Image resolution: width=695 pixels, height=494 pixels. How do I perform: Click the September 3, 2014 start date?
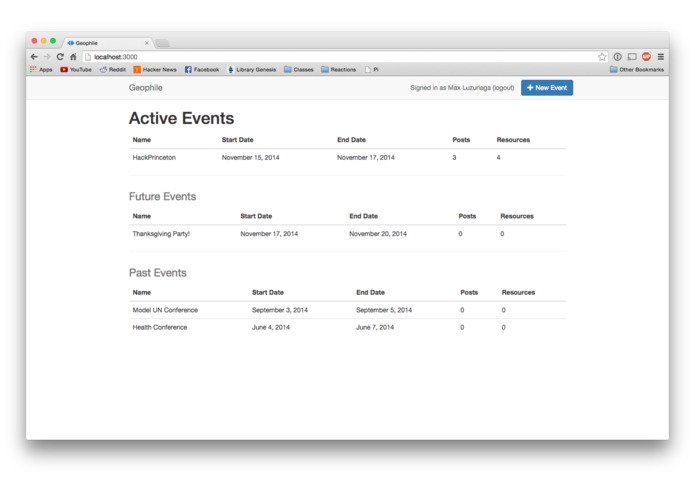(x=280, y=310)
